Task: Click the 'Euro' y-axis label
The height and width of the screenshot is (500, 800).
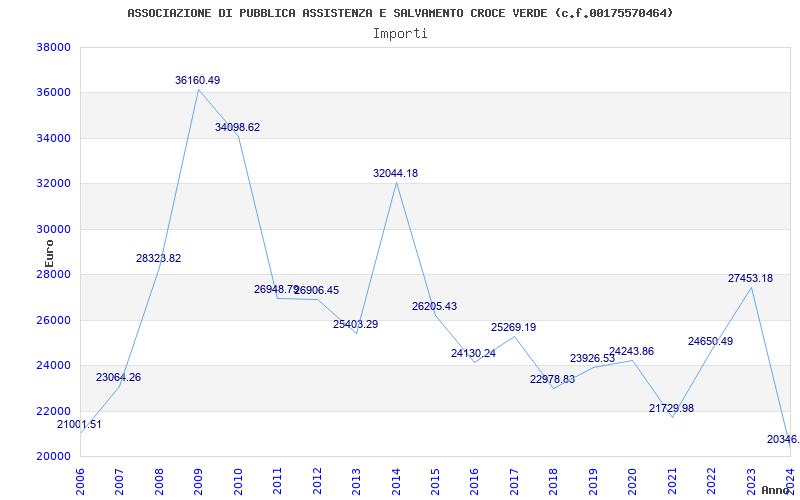Action: coord(49,253)
